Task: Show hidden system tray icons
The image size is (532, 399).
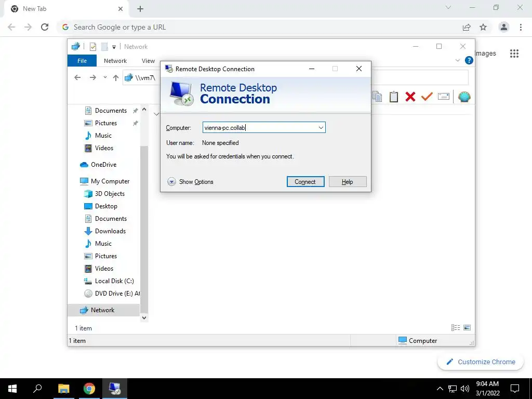Action: pos(440,389)
